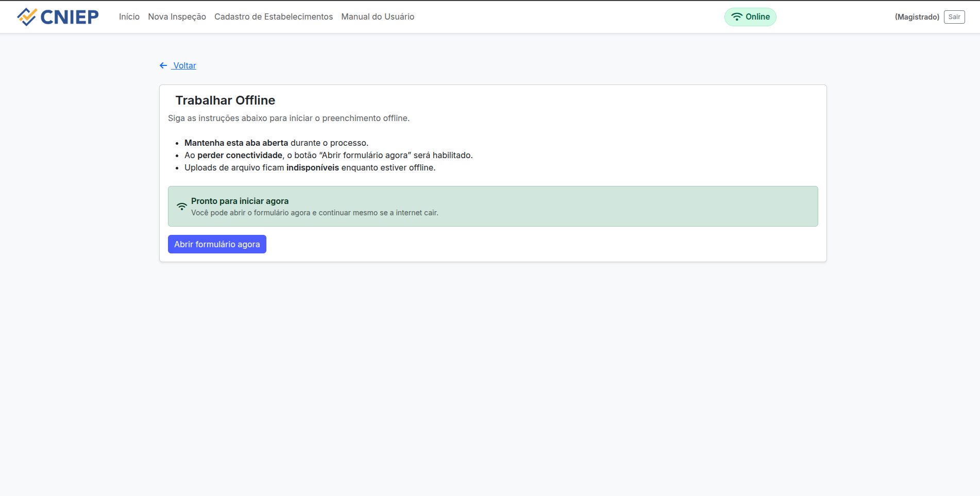
Task: Click the Trabalhar Offline heading
Action: coord(225,100)
